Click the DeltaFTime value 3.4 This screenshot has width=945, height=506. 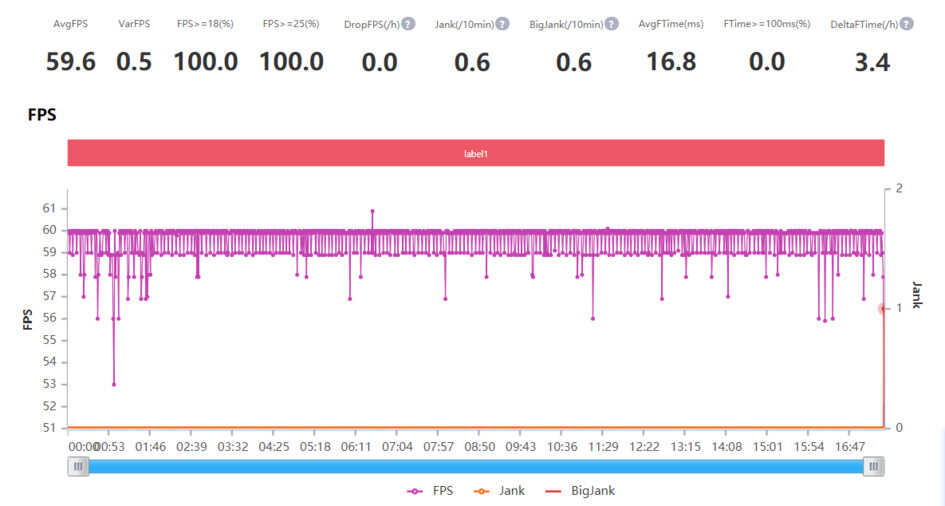(x=872, y=62)
